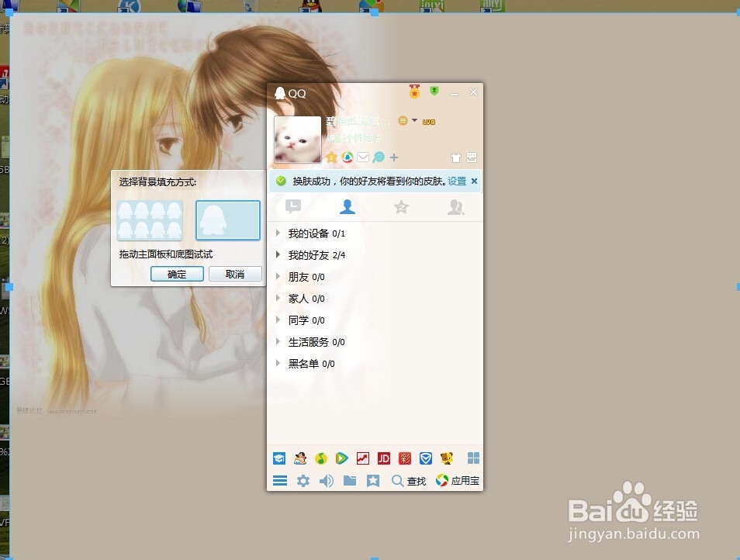
Task: Launch the QQ Games penguin icon
Action: [300, 458]
